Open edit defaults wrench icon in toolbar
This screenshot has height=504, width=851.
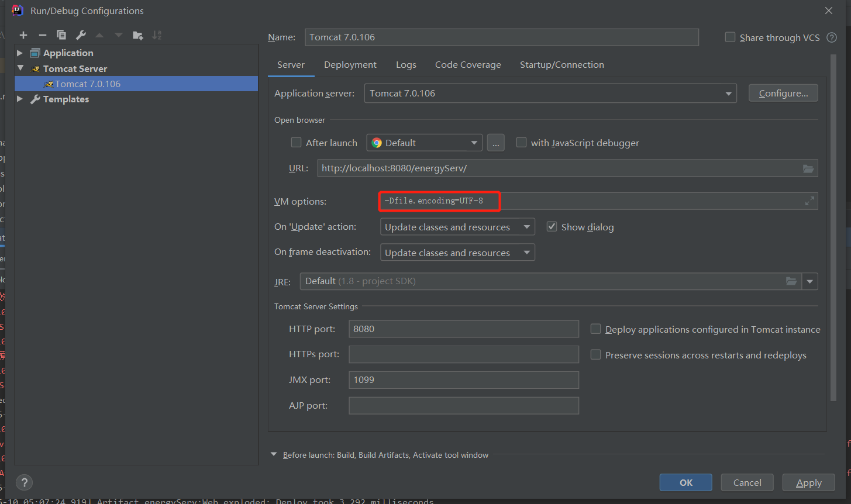(81, 36)
